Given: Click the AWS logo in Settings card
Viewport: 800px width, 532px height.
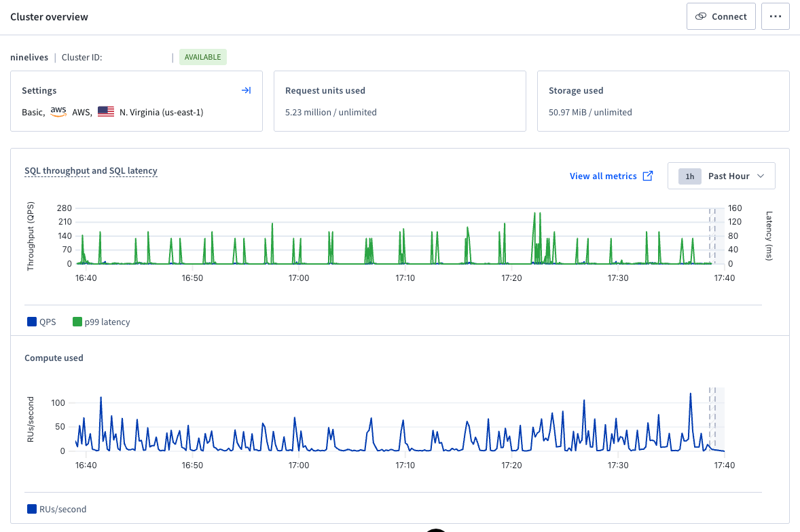Looking at the screenshot, I should [x=58, y=111].
